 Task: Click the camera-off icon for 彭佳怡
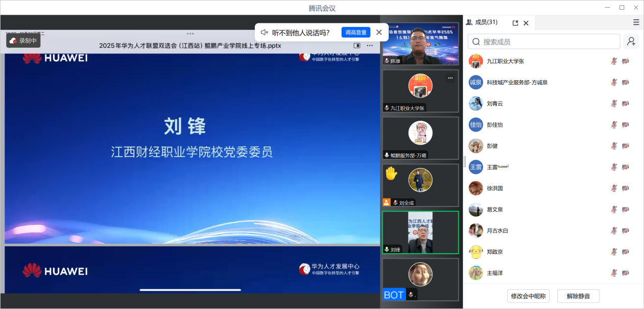(x=625, y=125)
